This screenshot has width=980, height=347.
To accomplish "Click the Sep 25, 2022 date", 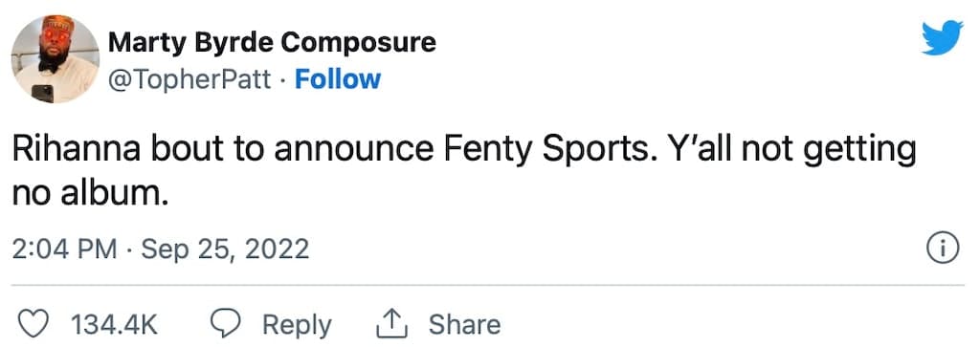I will (x=225, y=249).
